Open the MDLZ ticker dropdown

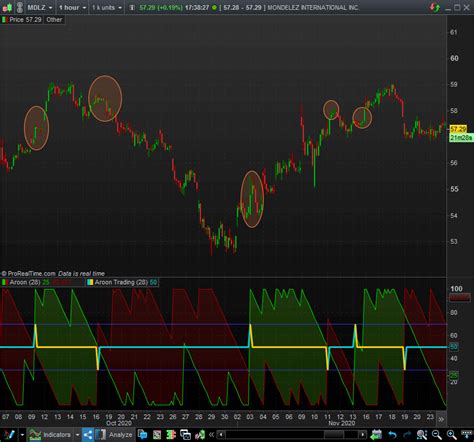pyautogui.click(x=40, y=7)
